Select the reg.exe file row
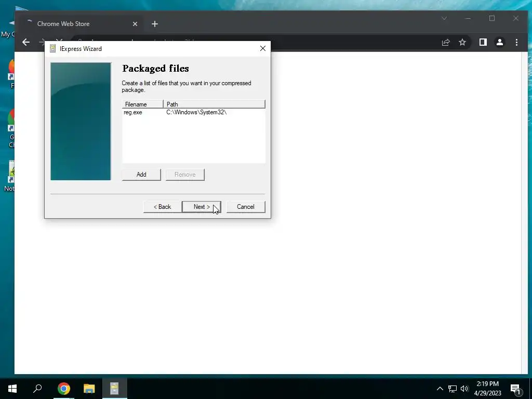The height and width of the screenshot is (399, 532). 193,112
